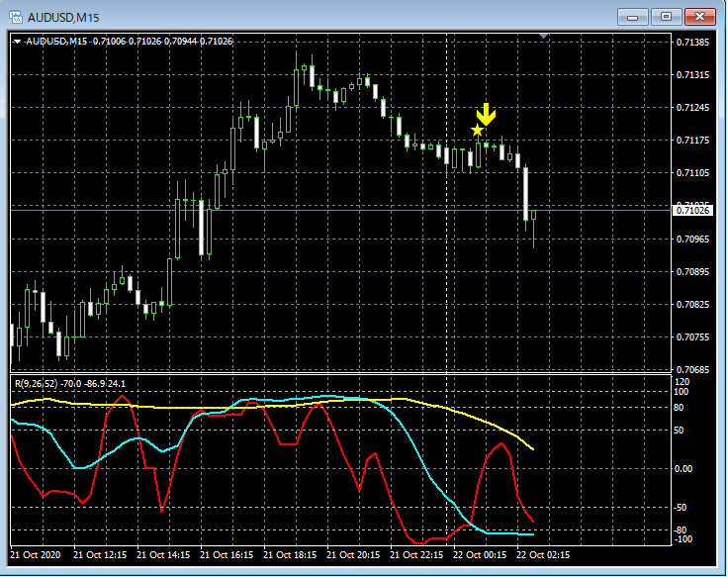
Task: Click the 0.71245 price scale label
Action: pos(692,107)
